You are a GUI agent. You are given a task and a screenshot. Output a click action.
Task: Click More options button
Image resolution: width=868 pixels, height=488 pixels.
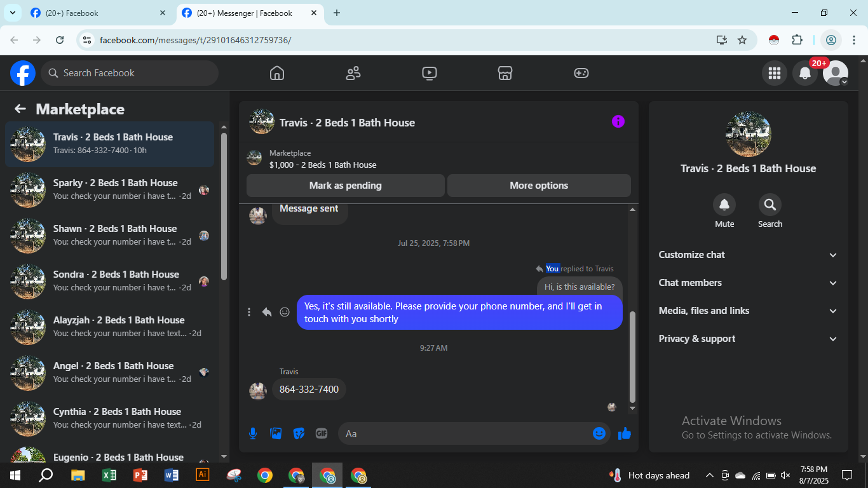(539, 186)
